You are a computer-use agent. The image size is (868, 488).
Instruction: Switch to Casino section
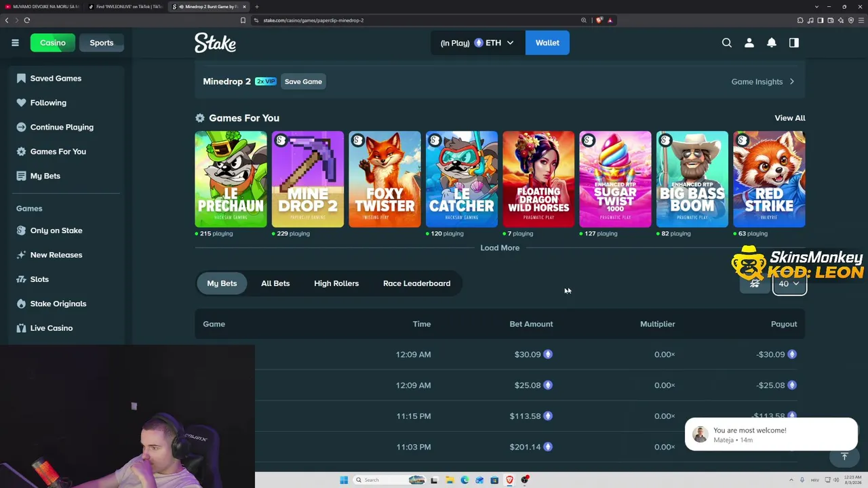click(52, 43)
